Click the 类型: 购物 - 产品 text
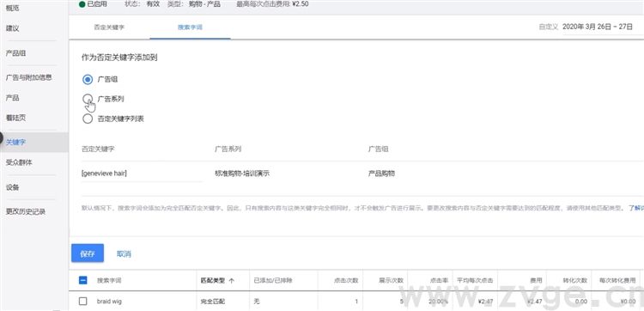 click(x=194, y=4)
